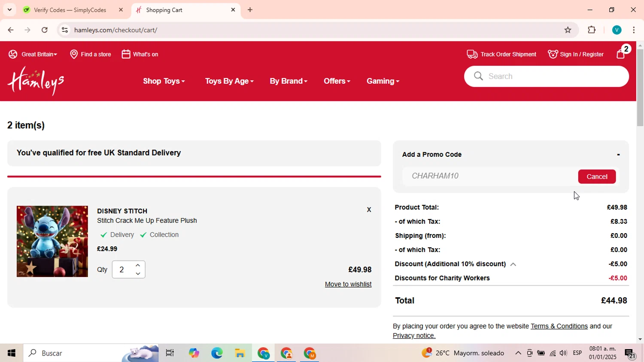Increase quantity with the up arrow
This screenshot has width=644, height=362.
pos(138,265)
